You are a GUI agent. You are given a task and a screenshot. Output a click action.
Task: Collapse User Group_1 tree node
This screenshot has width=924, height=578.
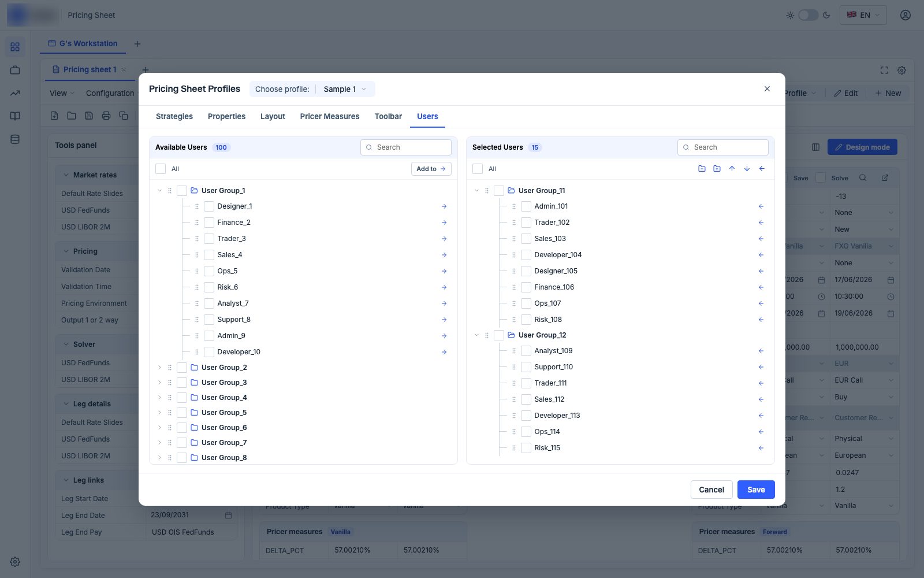(160, 191)
